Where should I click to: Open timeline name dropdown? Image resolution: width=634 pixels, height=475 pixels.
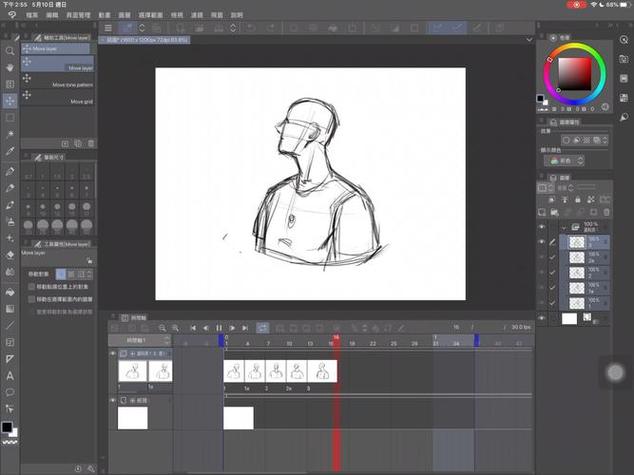tap(140, 340)
